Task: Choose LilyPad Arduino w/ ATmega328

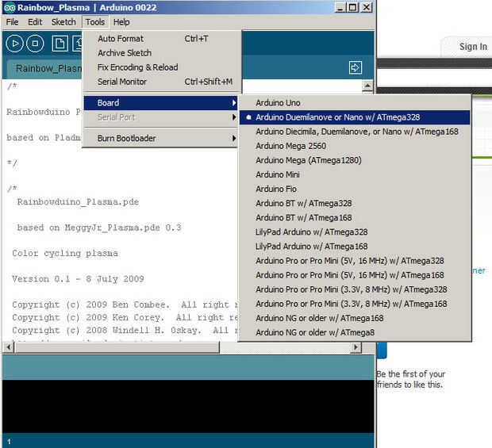Action: coord(355,232)
